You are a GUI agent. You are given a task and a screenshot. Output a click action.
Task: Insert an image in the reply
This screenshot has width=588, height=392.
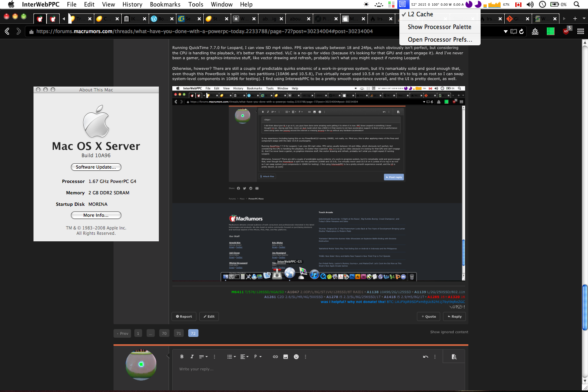pyautogui.click(x=285, y=356)
